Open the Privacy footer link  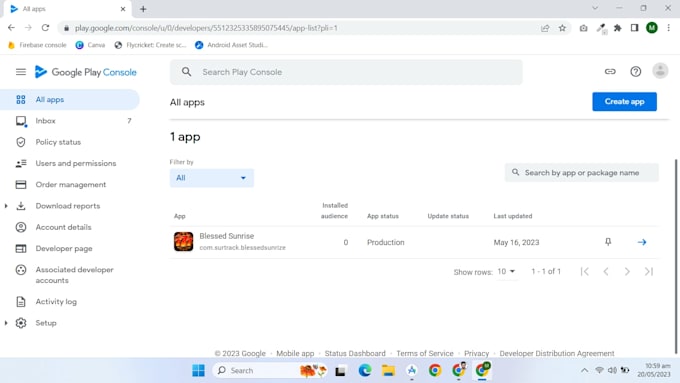476,354
